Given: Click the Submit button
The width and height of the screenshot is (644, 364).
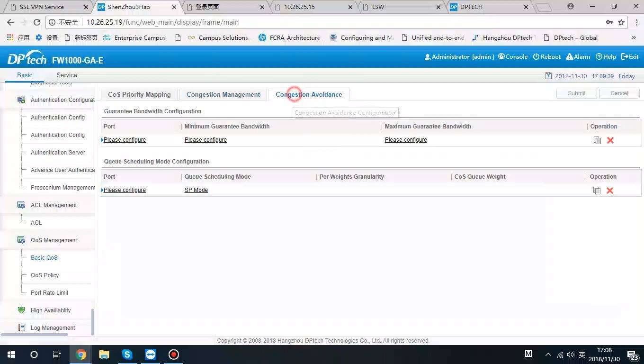Looking at the screenshot, I should pyautogui.click(x=576, y=93).
